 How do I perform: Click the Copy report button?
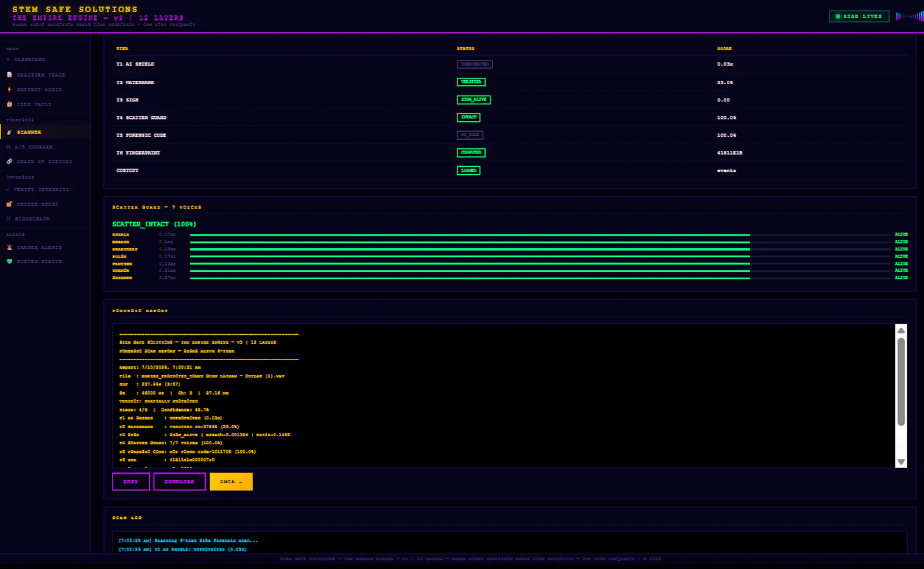pos(131,482)
